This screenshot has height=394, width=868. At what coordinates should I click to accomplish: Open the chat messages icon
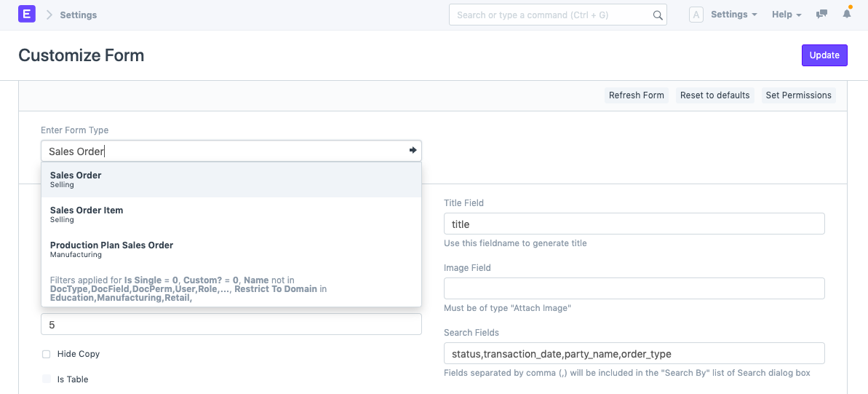point(822,15)
